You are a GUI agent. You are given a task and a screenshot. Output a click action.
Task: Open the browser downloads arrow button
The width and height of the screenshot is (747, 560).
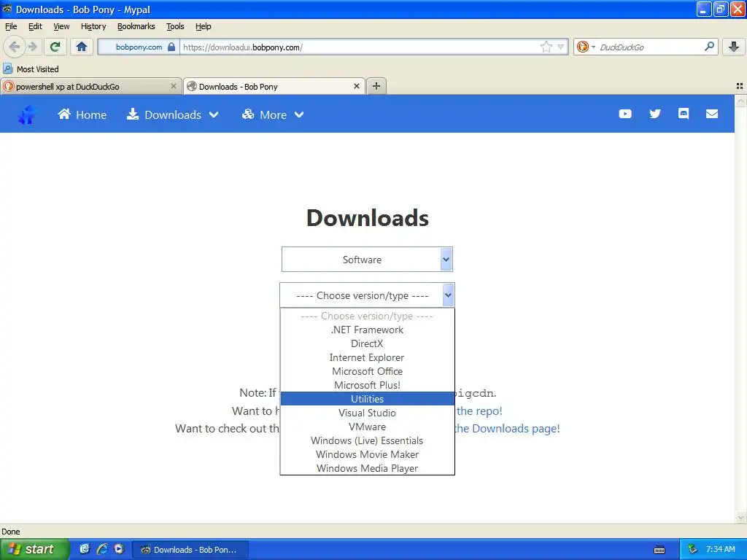[x=734, y=47]
